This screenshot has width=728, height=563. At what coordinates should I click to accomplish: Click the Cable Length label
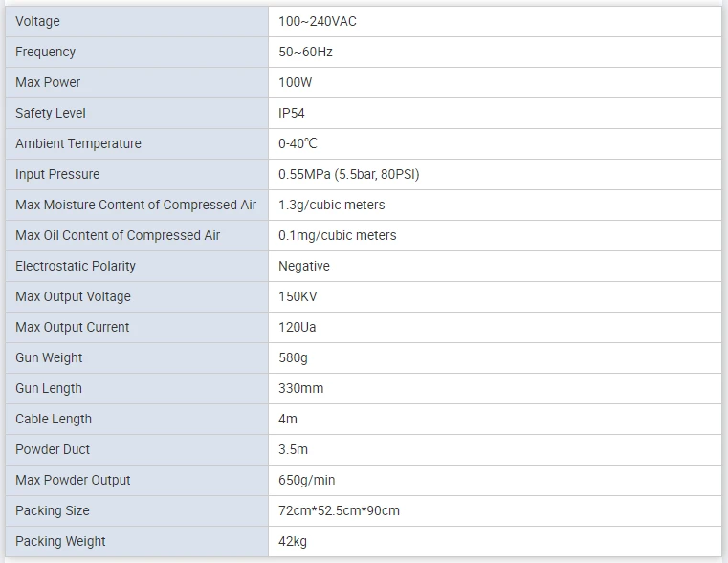54,420
